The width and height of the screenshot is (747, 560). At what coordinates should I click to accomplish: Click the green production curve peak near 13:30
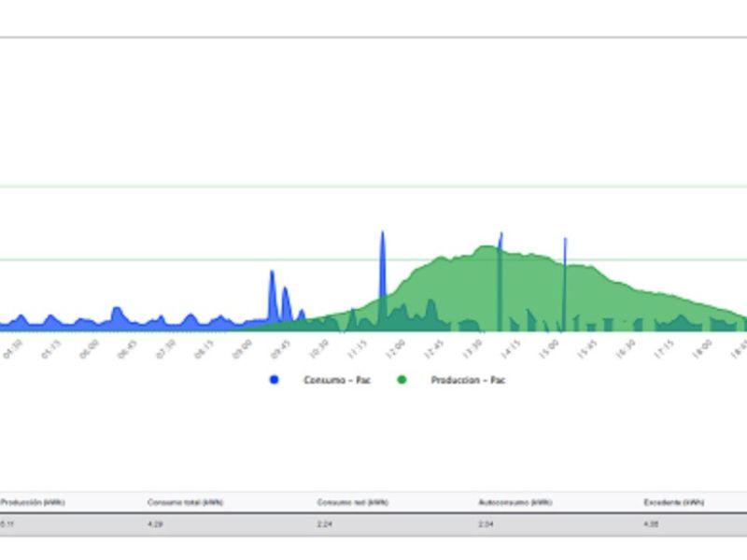click(486, 247)
